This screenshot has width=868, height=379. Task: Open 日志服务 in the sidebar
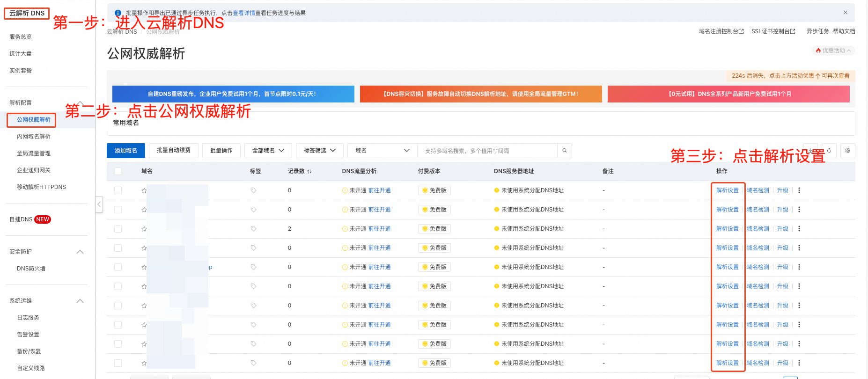click(x=28, y=318)
